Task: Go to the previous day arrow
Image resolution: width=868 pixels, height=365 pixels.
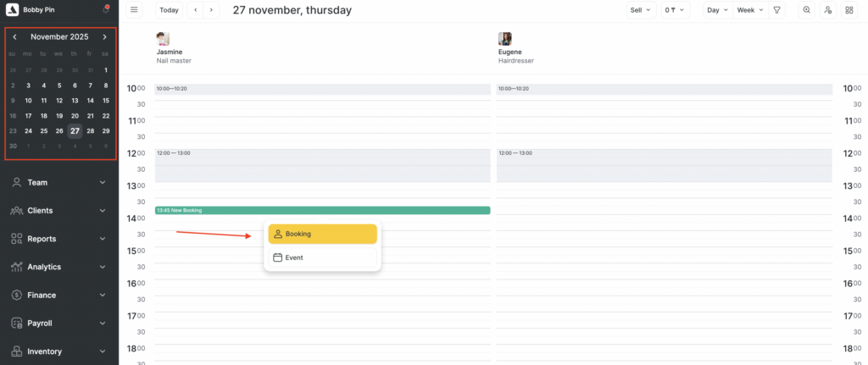Action: (x=196, y=10)
